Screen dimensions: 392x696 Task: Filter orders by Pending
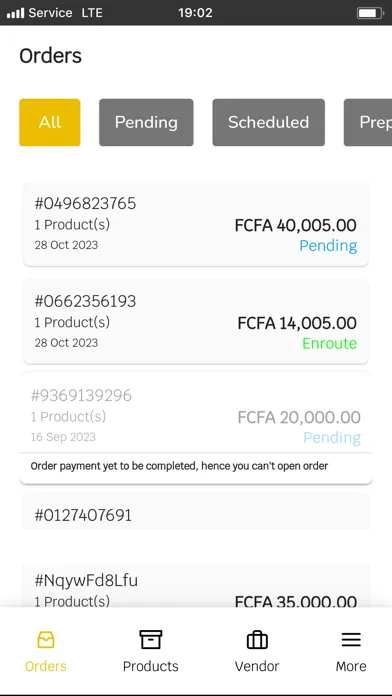click(146, 122)
